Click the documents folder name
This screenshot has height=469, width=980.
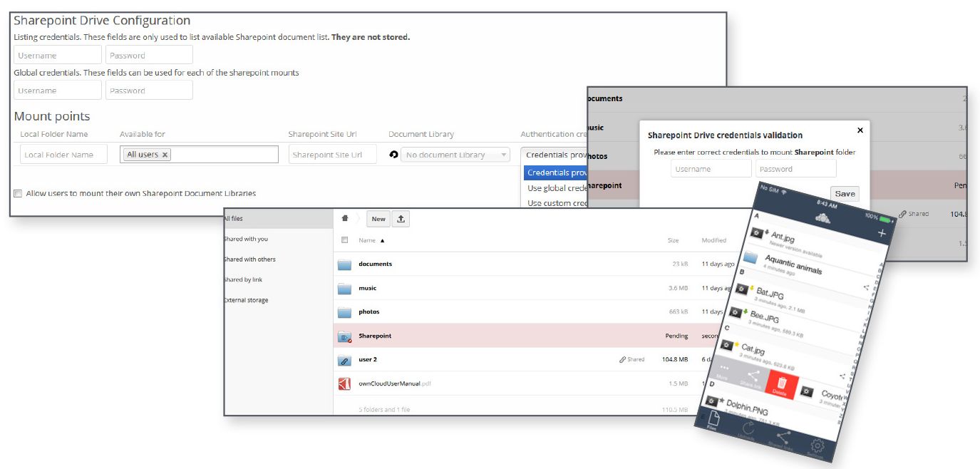pos(375,264)
